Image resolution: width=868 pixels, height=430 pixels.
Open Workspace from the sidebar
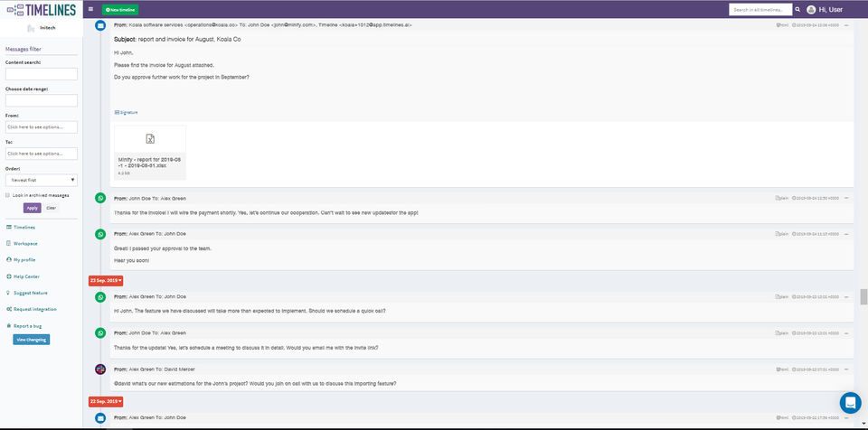point(25,244)
